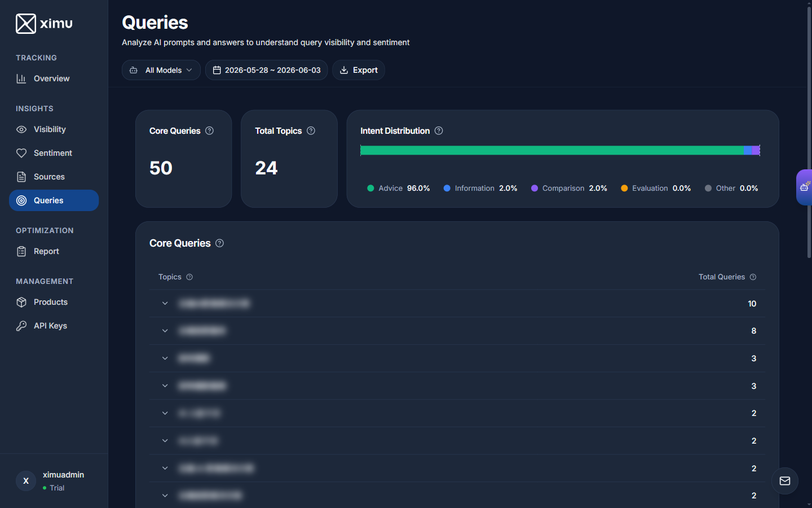Click the total queries value 10
812x508 pixels.
[752, 304]
